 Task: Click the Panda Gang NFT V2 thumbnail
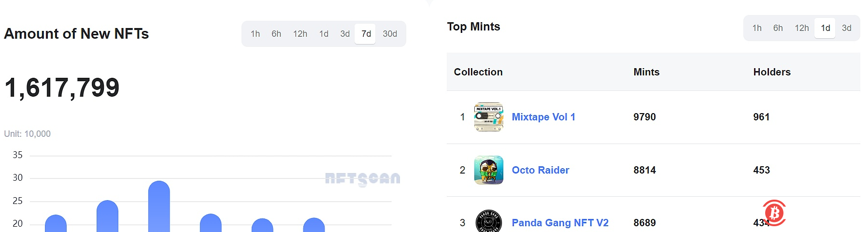click(488, 222)
